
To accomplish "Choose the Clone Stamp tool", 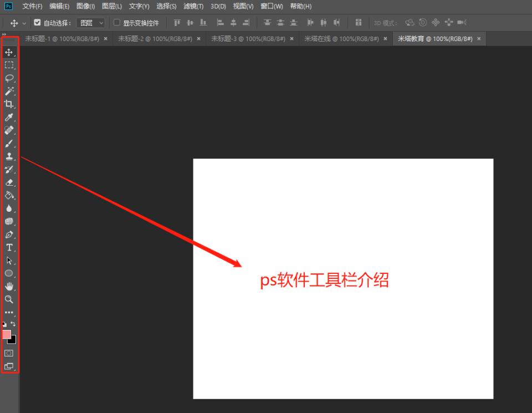I will (9, 156).
